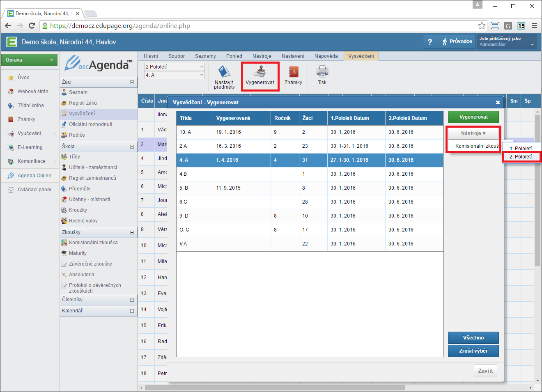This screenshot has height=392, width=542.
Task: Collapse the Škola section
Action: [x=132, y=147]
